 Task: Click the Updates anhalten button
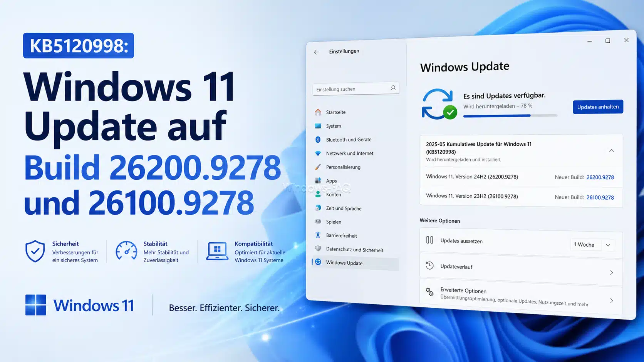point(598,107)
